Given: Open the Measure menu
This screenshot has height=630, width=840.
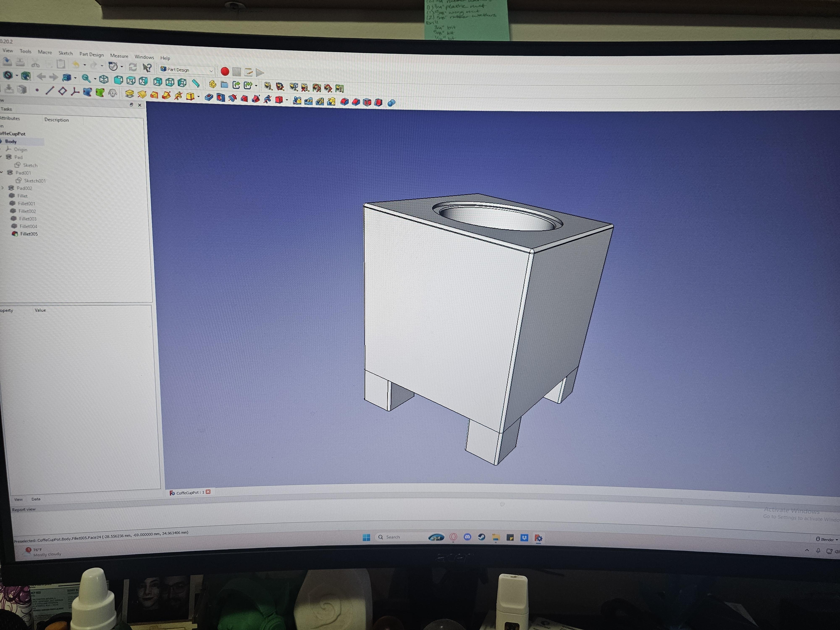Looking at the screenshot, I should [119, 56].
